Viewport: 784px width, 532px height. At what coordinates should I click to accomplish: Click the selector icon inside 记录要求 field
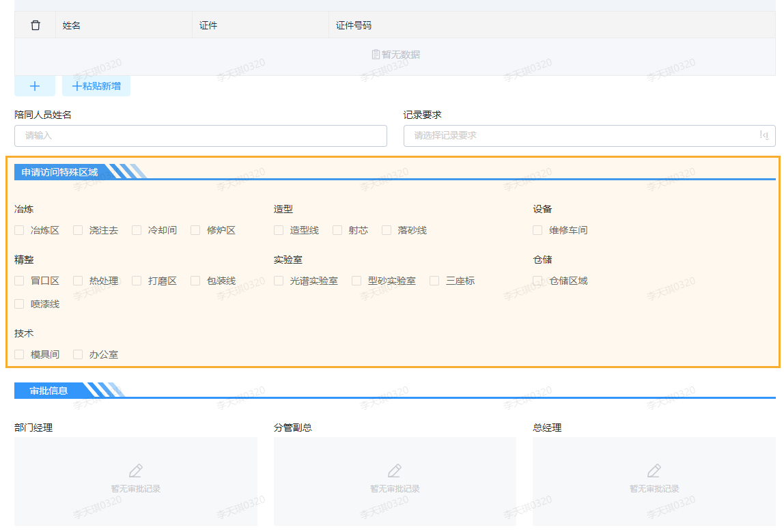pos(765,136)
